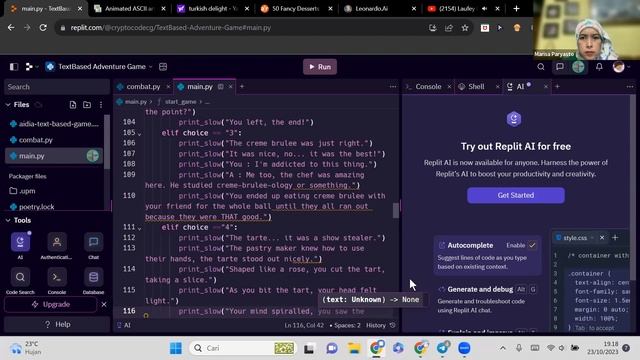The image size is (640, 360).
Task: Open the notifications bell
Action: (599, 67)
